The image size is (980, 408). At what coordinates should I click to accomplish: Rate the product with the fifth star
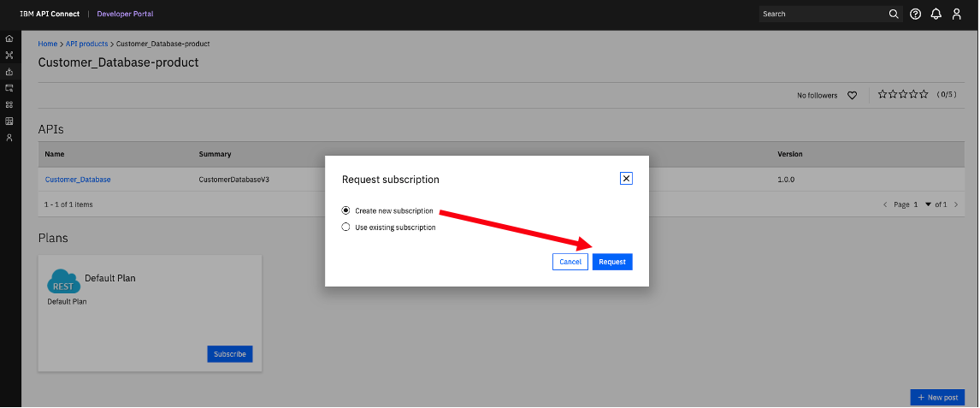point(924,94)
